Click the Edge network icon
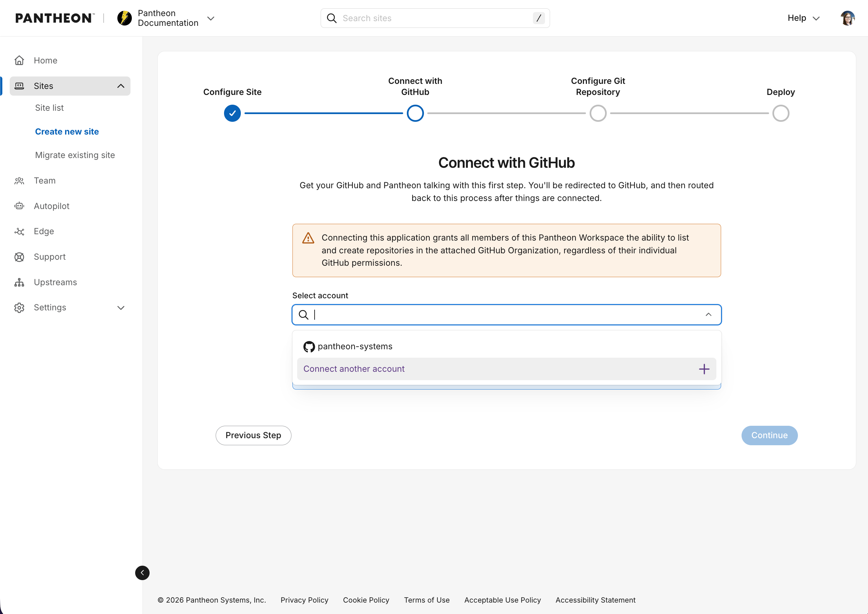 [x=19, y=232]
